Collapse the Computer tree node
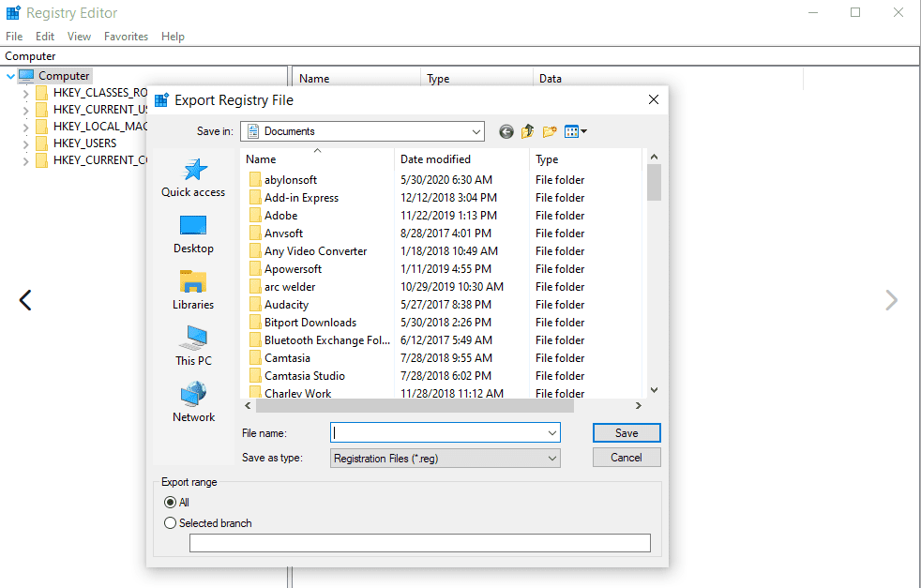921x588 pixels. 10,76
